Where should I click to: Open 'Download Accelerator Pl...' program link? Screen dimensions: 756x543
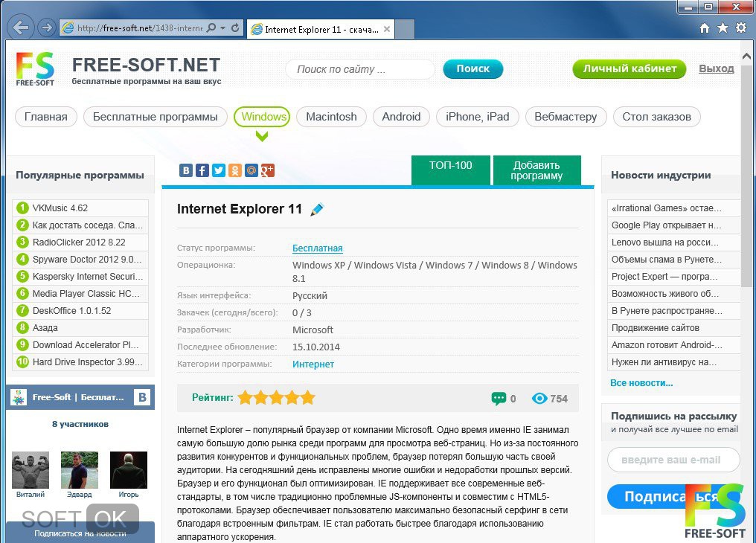[x=86, y=345]
